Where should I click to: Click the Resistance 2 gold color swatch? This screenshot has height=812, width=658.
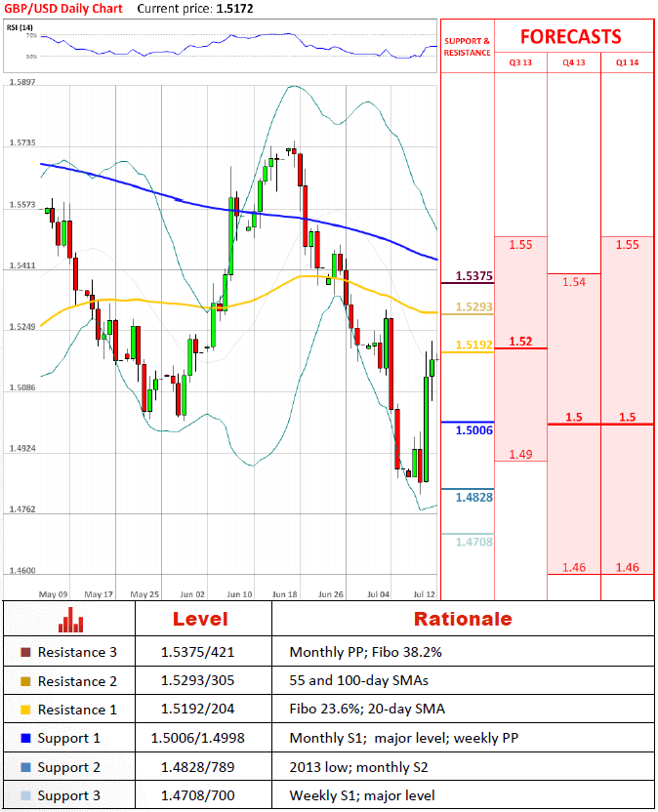click(25, 681)
